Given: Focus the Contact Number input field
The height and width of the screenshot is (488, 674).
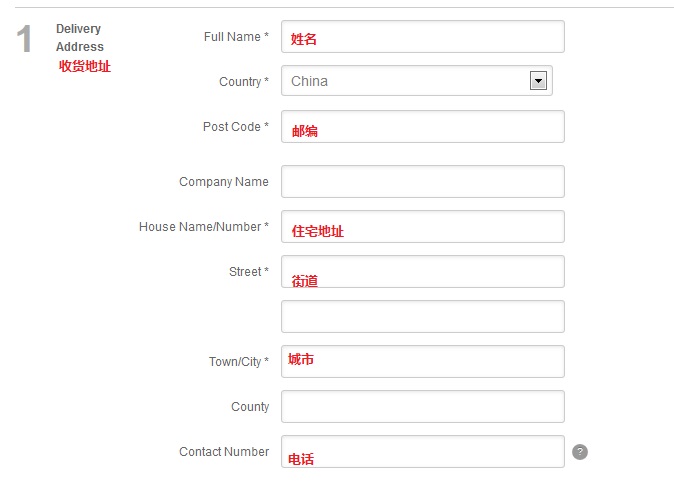Looking at the screenshot, I should click(x=423, y=451).
